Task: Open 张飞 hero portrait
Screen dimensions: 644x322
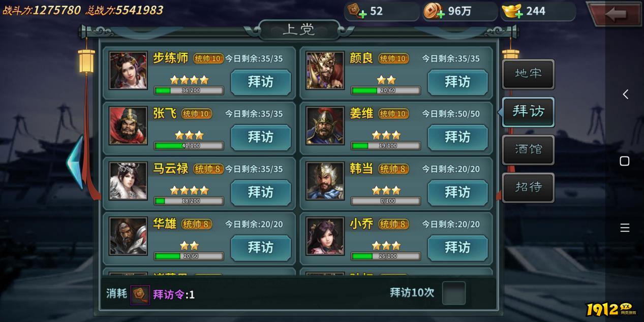Action: point(128,125)
